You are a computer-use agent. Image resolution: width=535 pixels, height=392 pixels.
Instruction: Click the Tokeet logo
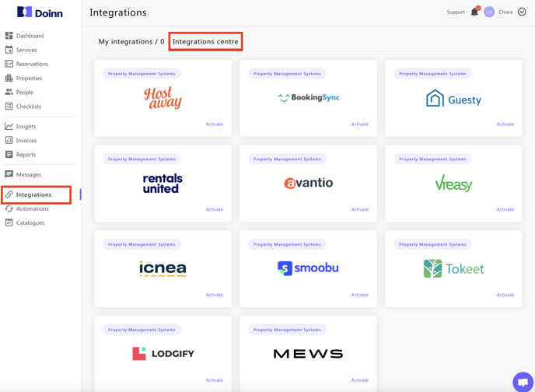tap(454, 268)
